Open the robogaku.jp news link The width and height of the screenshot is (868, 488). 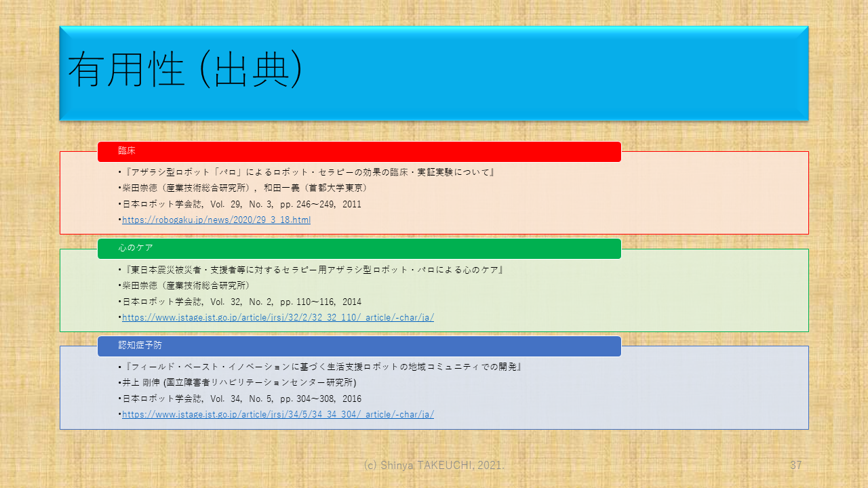click(216, 220)
